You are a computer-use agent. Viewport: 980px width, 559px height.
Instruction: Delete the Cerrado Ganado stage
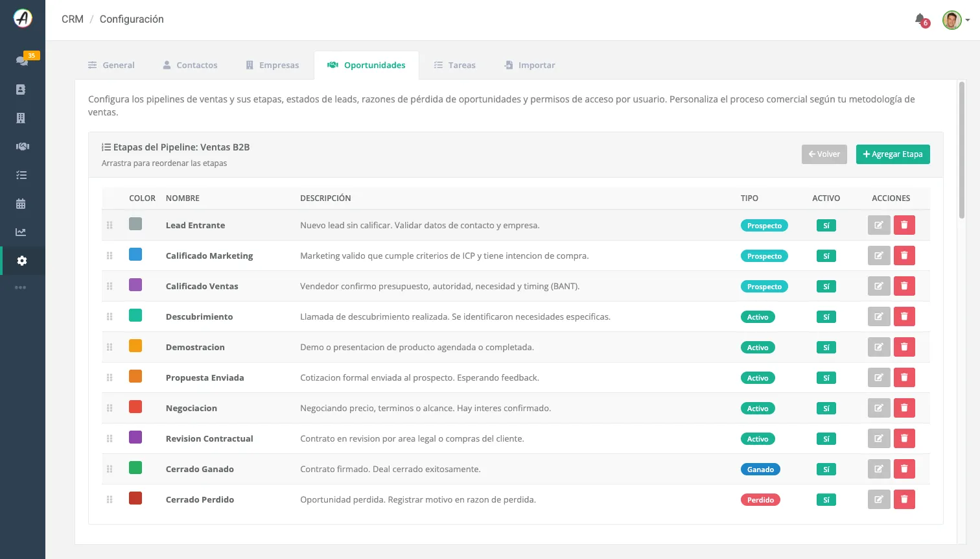904,469
